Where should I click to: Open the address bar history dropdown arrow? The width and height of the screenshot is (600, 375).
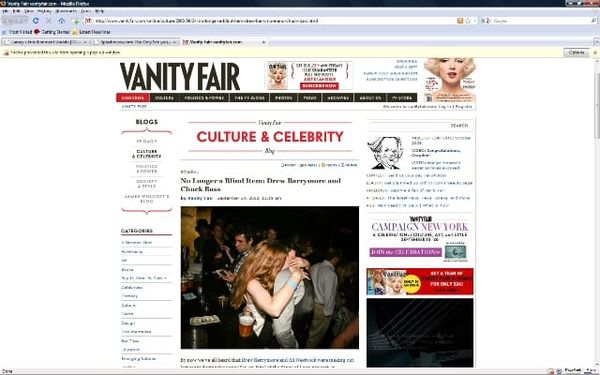[x=475, y=21]
